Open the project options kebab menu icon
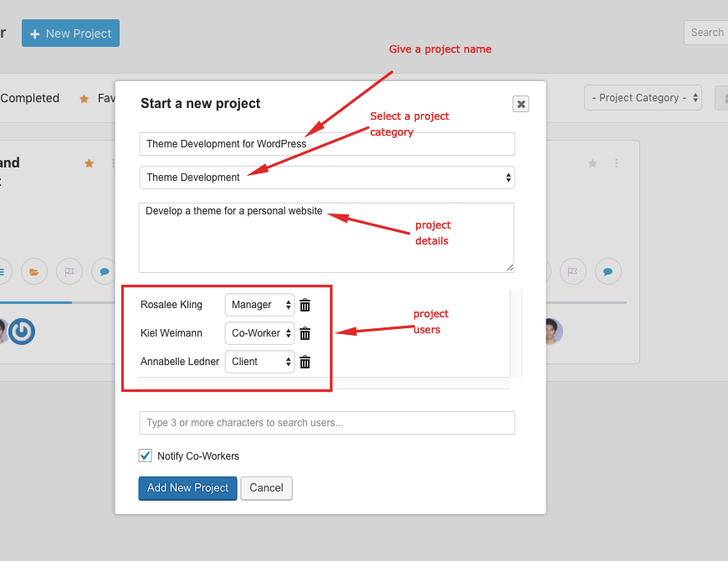 (113, 163)
